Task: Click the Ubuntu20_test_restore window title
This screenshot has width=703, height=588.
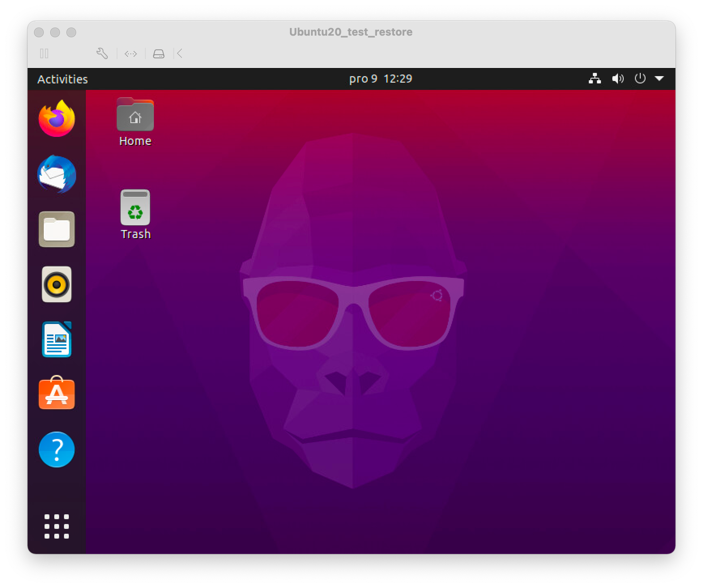Action: pos(351,32)
